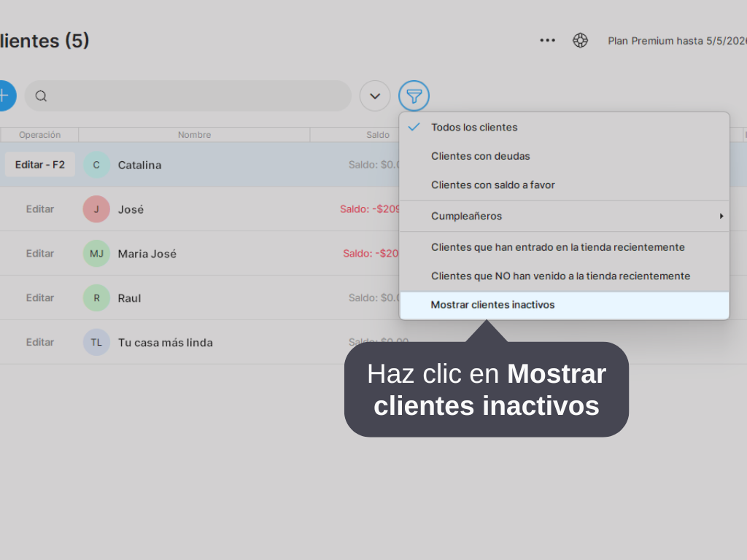
Task: Click the Plan Premium hasta text
Action: (677, 41)
